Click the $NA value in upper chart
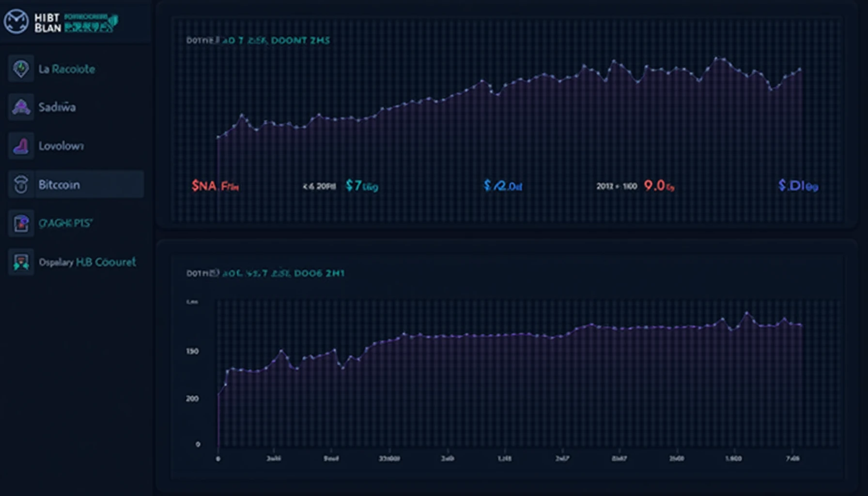 coord(215,186)
